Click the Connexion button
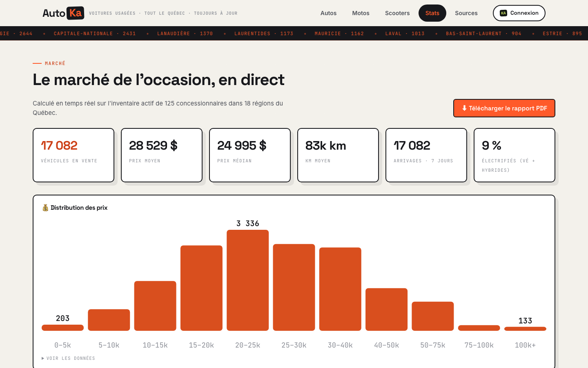 coord(519,13)
